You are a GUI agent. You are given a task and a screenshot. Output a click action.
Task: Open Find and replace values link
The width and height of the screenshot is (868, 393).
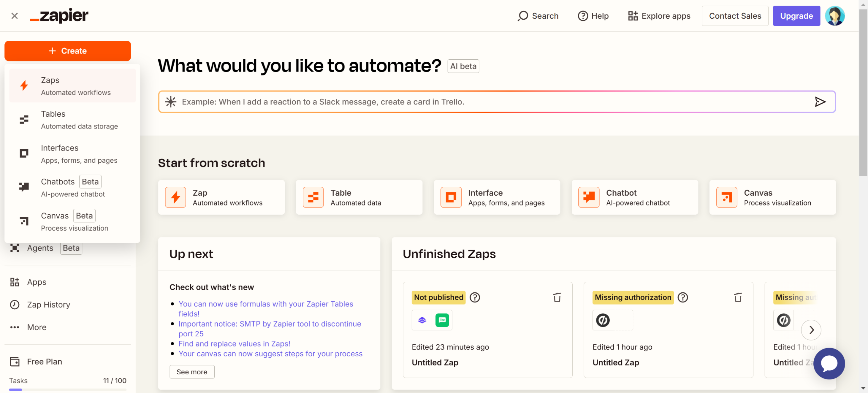[234, 344]
